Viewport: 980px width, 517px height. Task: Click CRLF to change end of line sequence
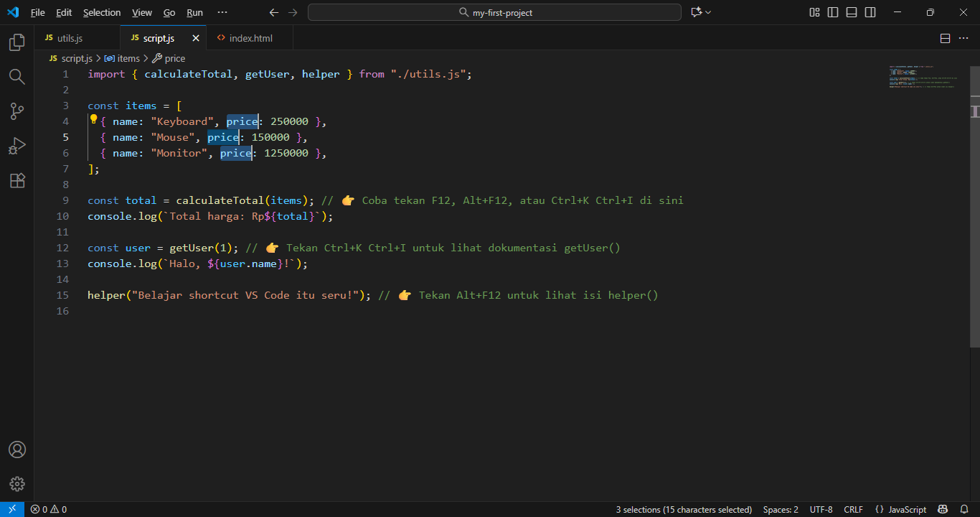[853, 509]
